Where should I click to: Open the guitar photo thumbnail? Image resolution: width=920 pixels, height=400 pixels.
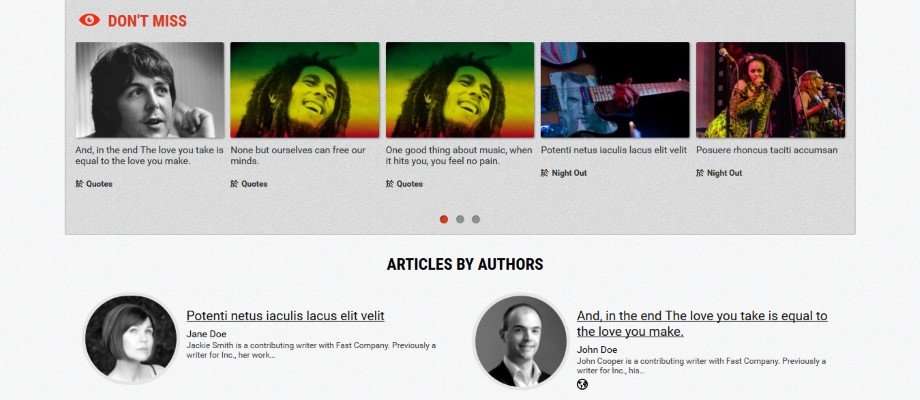615,90
